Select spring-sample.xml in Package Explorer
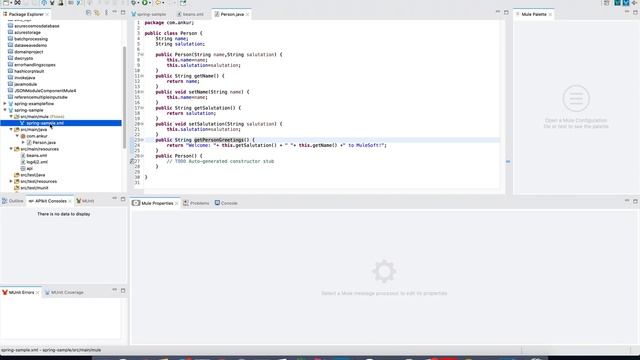 tap(61, 123)
